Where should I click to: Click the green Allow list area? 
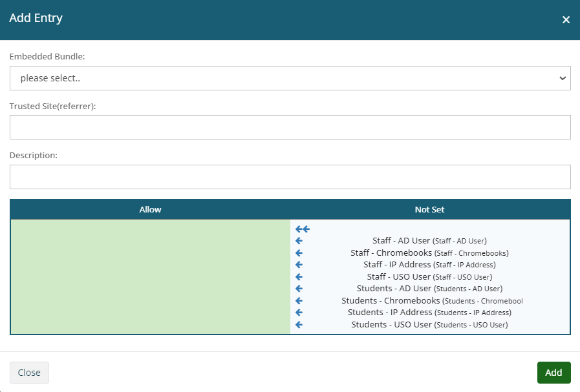[x=150, y=276]
